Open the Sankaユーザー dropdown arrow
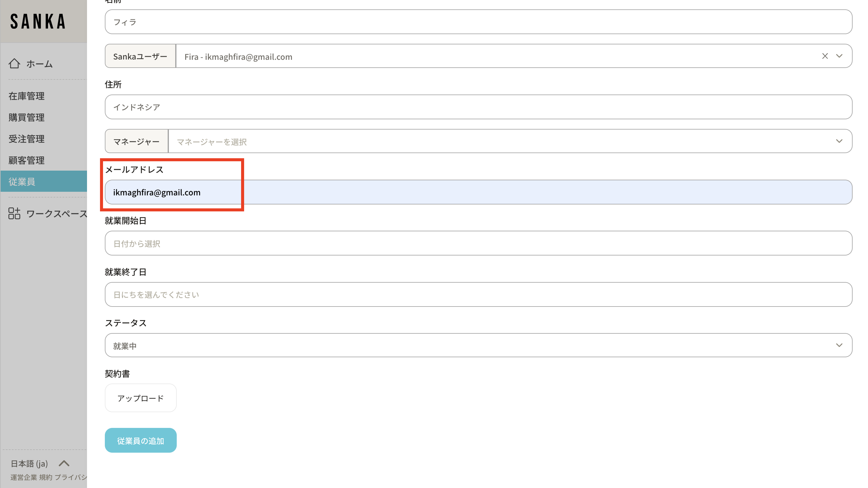Viewport: 868px width, 488px height. coord(839,56)
